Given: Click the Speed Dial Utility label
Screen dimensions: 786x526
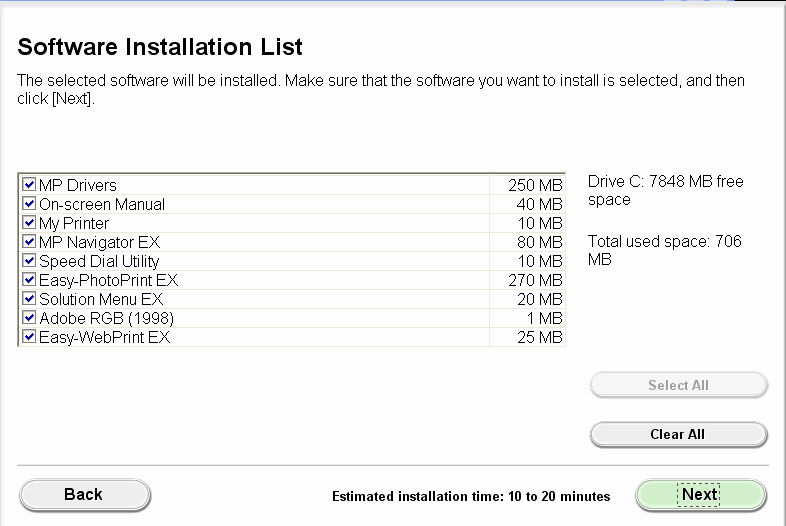Looking at the screenshot, I should click(x=99, y=261).
